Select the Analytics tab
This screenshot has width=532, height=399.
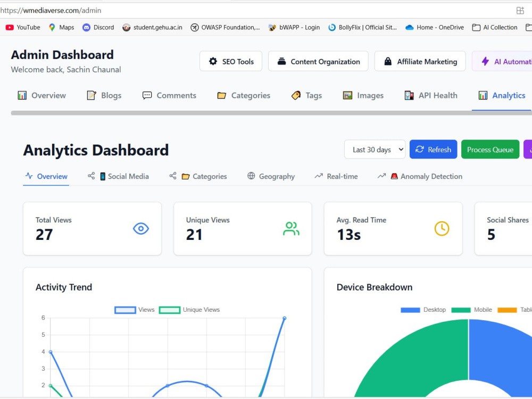tap(502, 96)
